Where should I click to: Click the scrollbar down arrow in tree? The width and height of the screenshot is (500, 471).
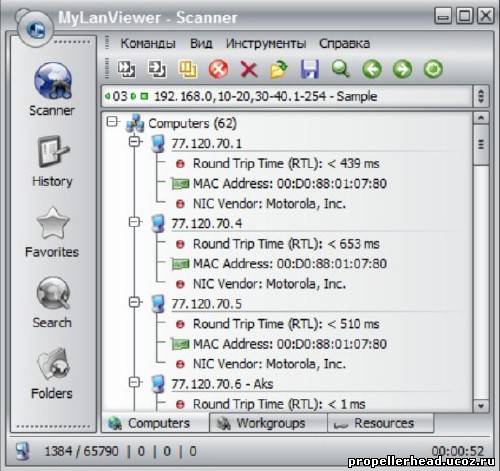(x=481, y=406)
